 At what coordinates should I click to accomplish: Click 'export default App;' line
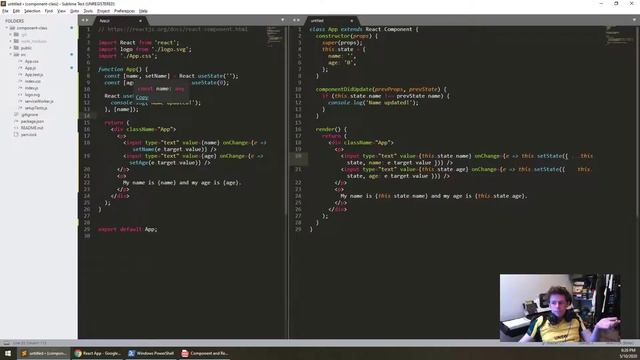128,229
